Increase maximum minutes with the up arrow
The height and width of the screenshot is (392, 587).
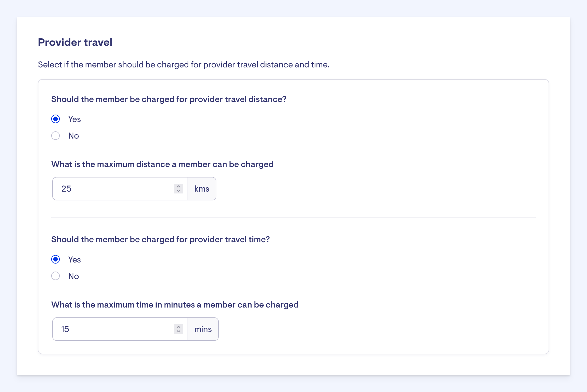[x=179, y=327]
